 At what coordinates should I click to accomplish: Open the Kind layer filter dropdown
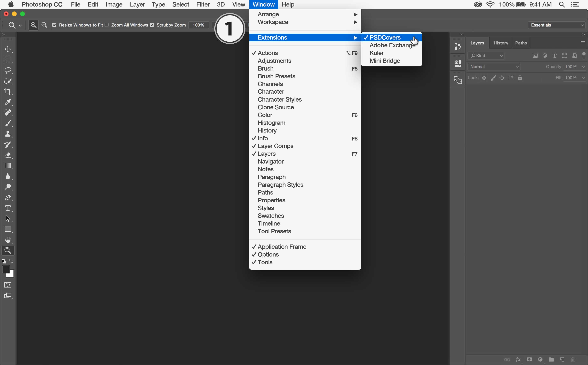(x=486, y=56)
